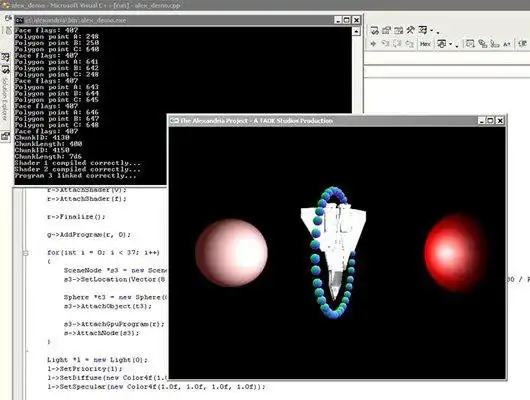Open the dropdown arrow beside the fifth upper toolbar icon

431,30
